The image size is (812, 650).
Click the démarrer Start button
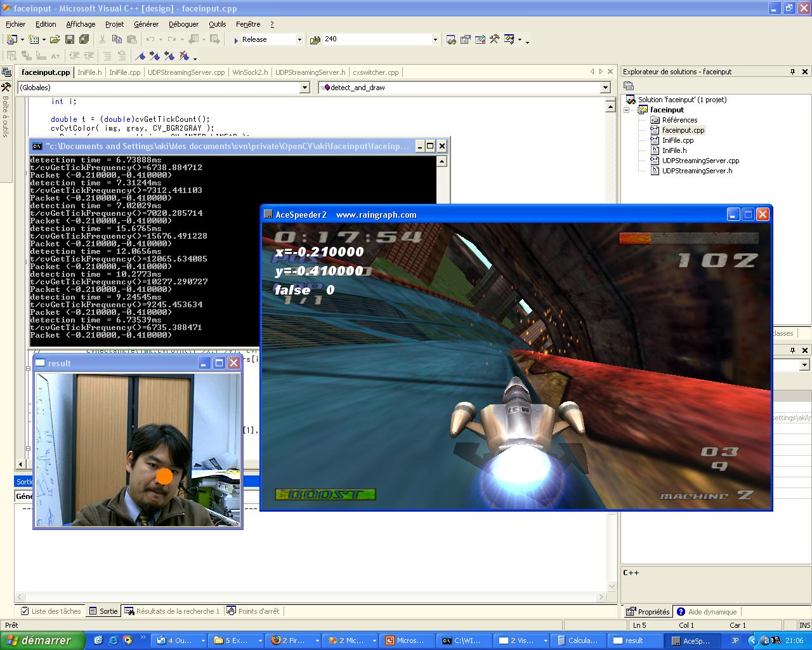43,640
